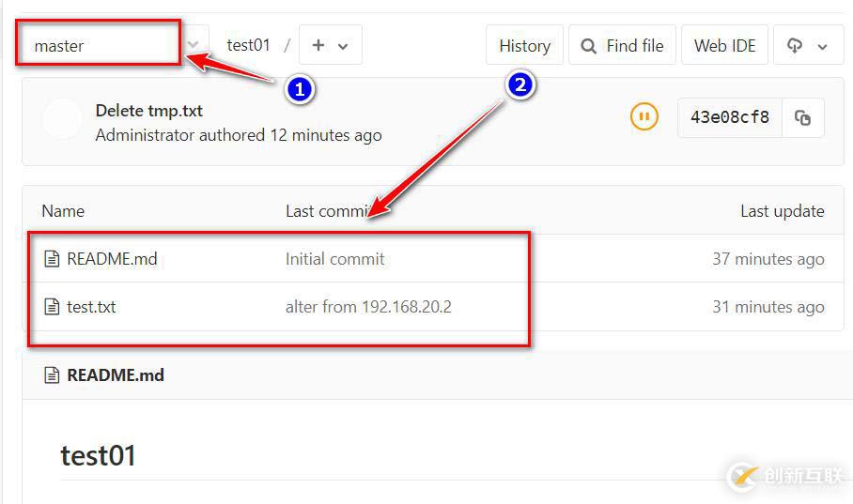853x504 pixels.
Task: Click the 31 minutes ago timestamp
Action: [x=768, y=307]
